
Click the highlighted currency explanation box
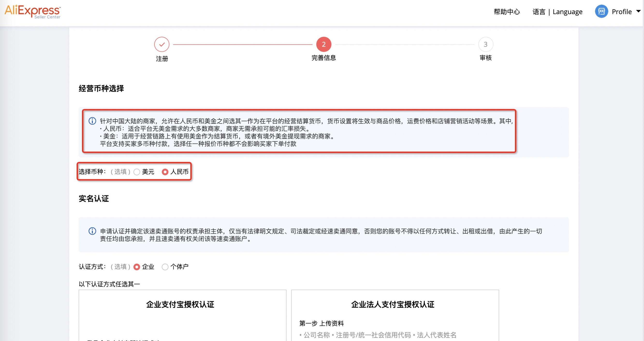coord(300,133)
